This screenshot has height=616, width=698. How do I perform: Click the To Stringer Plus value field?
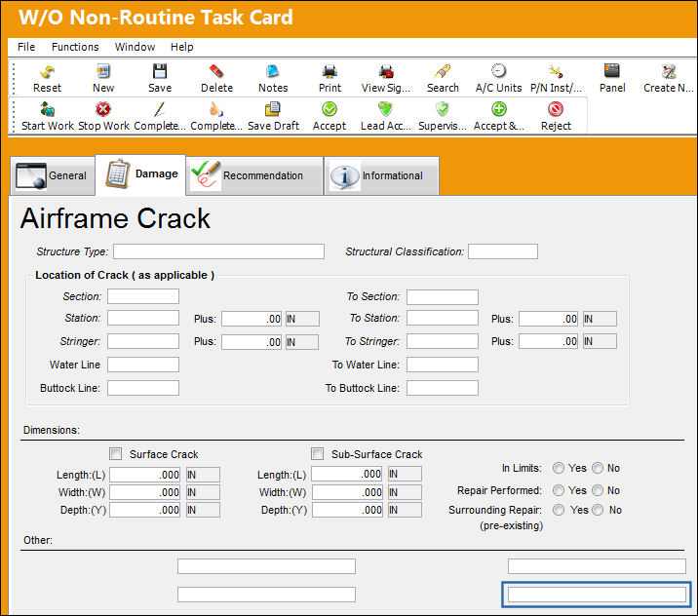[549, 341]
